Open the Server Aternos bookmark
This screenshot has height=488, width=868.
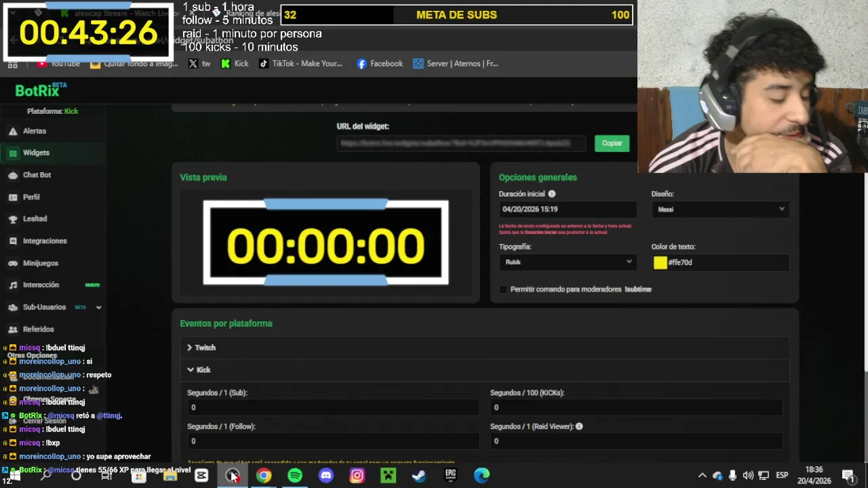point(456,64)
